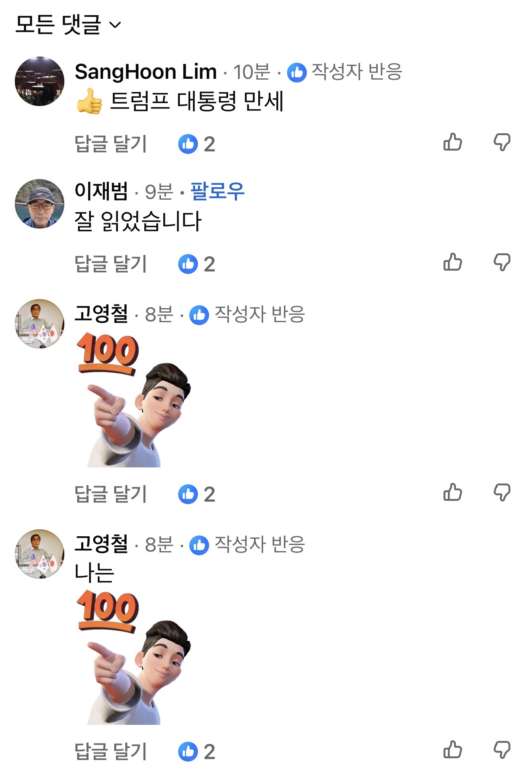Follow 이재범 using the 팔로우 link
The height and width of the screenshot is (783, 532).
click(x=217, y=191)
